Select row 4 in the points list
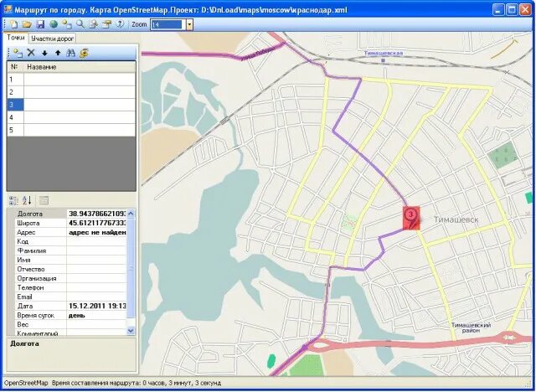Screen dimensions: 536x392 point(71,117)
